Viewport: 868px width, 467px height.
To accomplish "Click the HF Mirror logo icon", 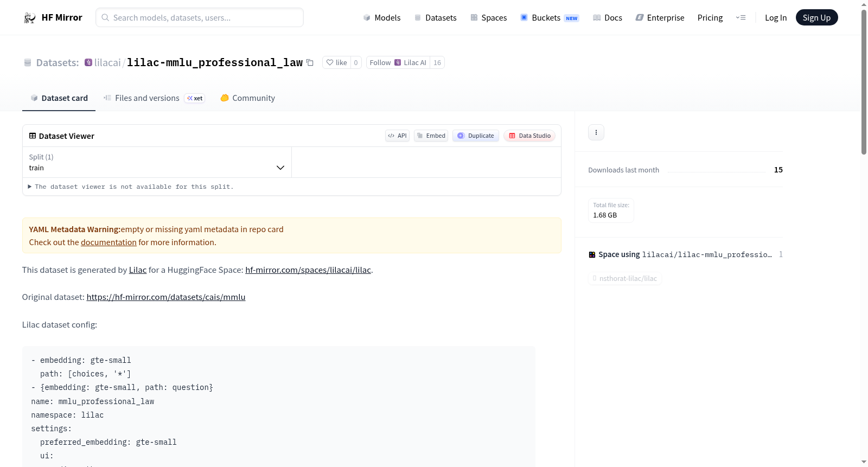I will [x=30, y=18].
